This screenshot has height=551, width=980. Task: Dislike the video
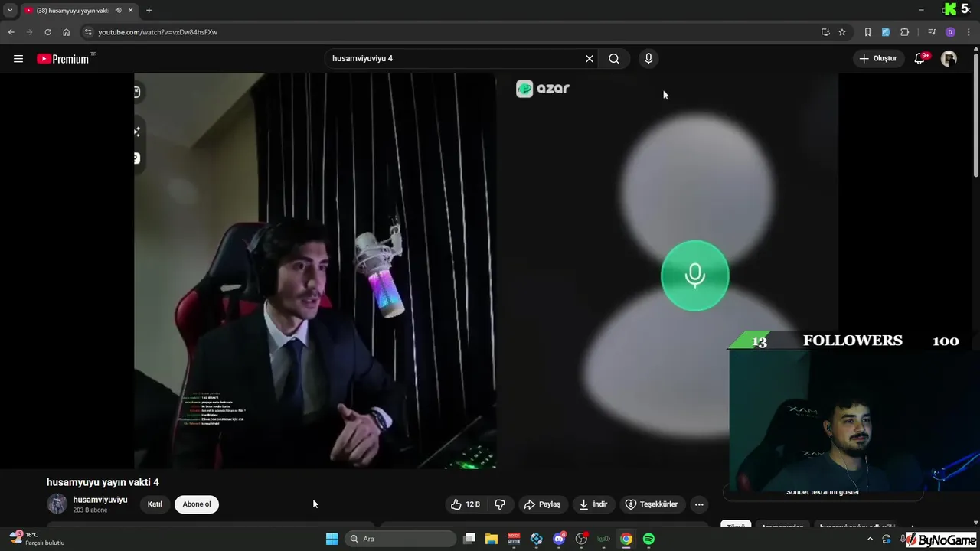click(x=500, y=504)
